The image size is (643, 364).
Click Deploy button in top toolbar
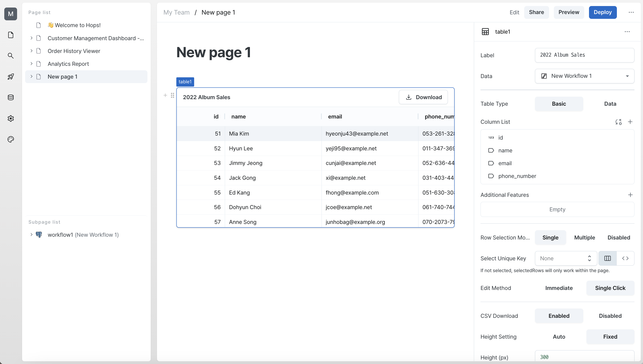[602, 12]
